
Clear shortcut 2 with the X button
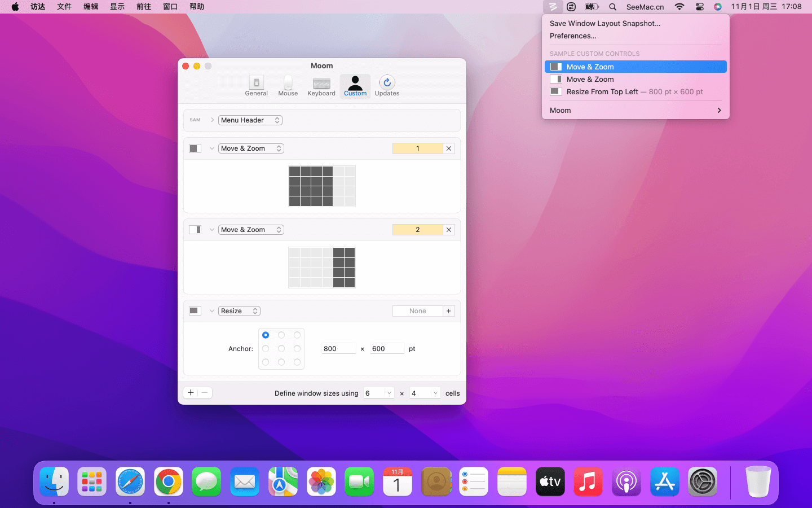click(449, 230)
